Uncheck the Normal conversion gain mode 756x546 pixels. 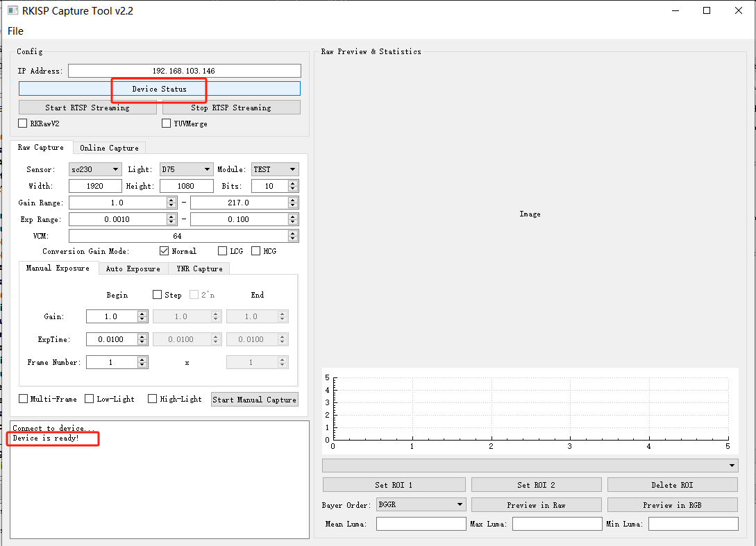[x=165, y=251]
